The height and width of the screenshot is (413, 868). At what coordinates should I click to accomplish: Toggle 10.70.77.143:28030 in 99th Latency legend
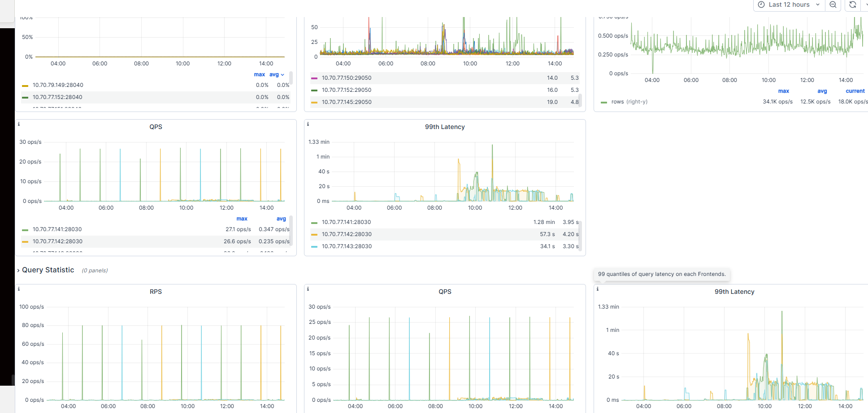click(x=347, y=246)
